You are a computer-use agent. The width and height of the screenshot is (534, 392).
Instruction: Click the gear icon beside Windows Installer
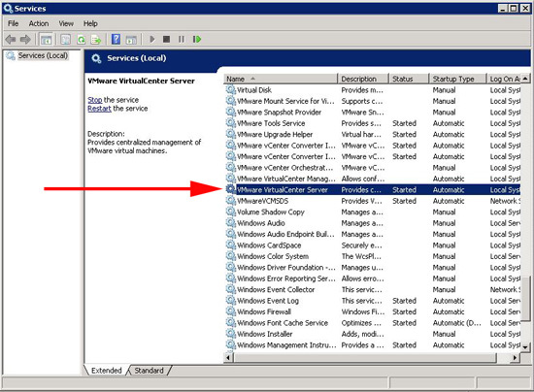coord(231,334)
